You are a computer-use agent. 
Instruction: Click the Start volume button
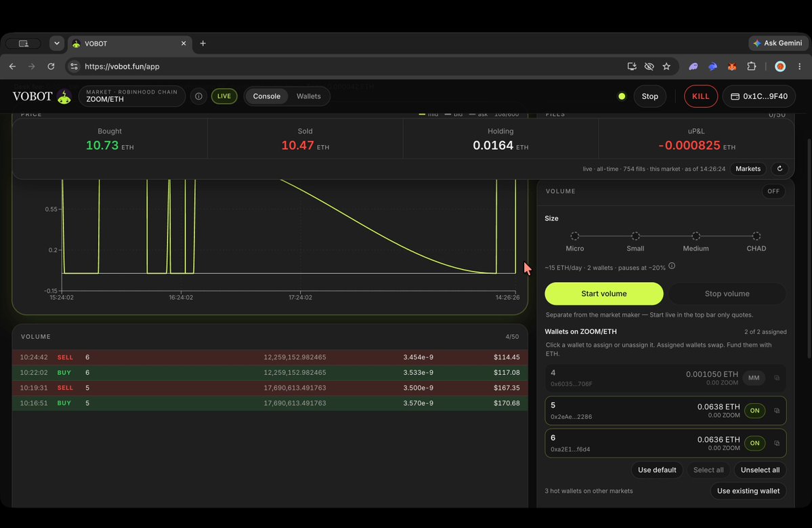pyautogui.click(x=604, y=293)
